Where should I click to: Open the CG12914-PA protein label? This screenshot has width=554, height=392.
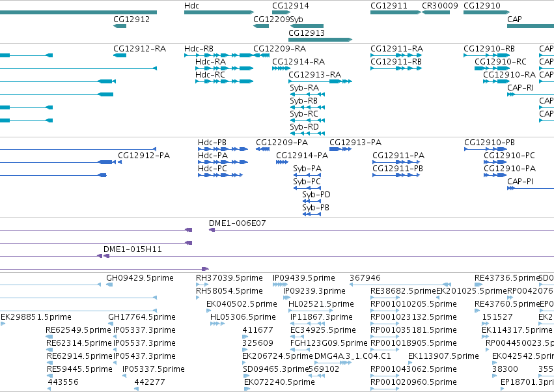click(302, 156)
